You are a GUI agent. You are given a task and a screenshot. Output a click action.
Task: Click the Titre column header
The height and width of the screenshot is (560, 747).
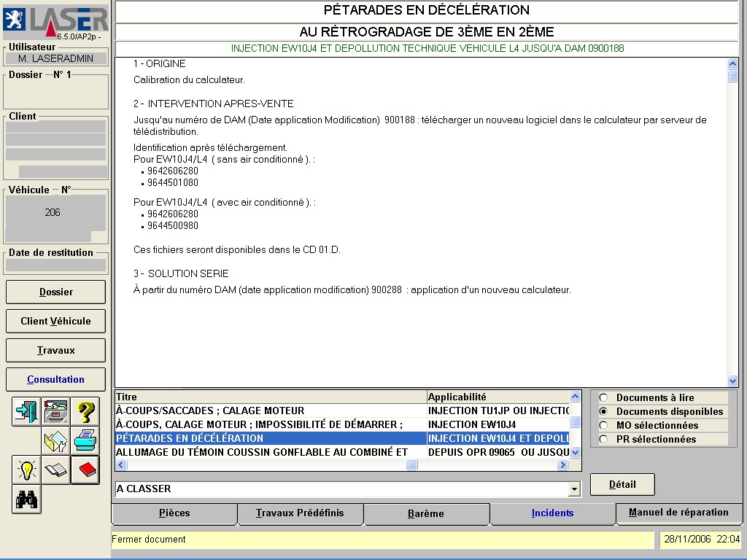coord(271,397)
